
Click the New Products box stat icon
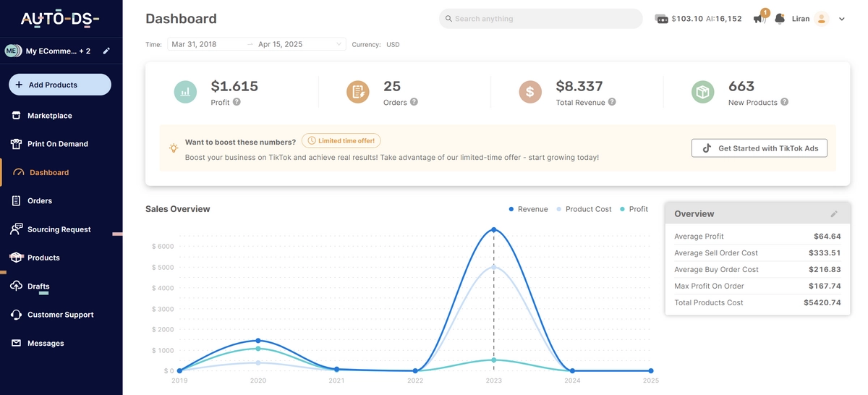click(x=702, y=92)
